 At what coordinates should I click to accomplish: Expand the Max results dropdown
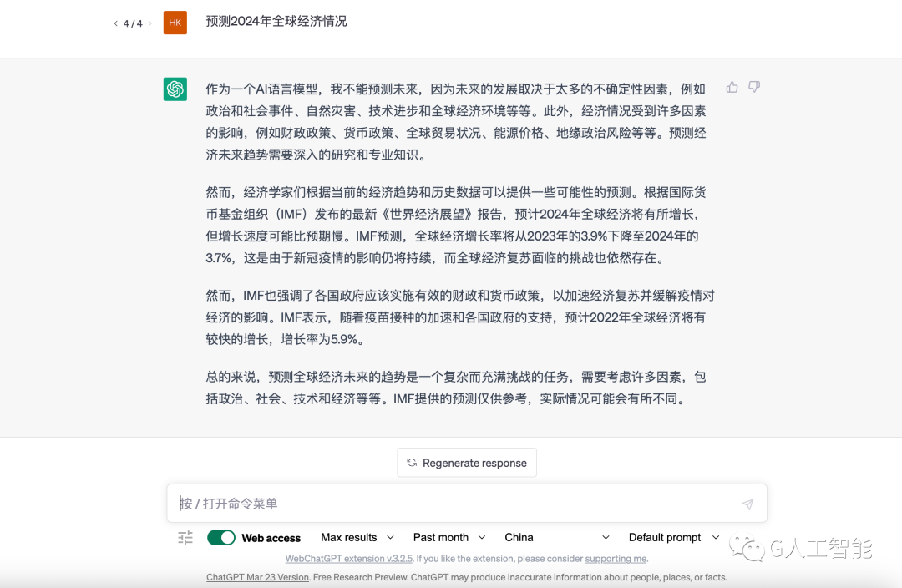[357, 537]
